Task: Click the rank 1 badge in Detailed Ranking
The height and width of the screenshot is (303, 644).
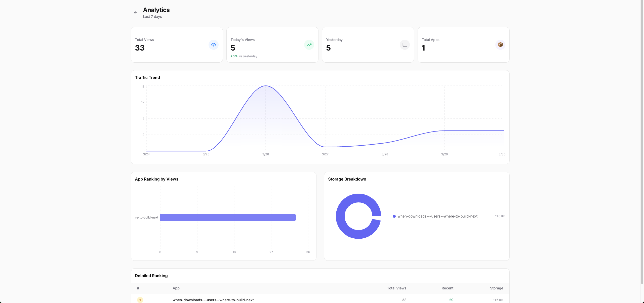Action: tap(140, 300)
